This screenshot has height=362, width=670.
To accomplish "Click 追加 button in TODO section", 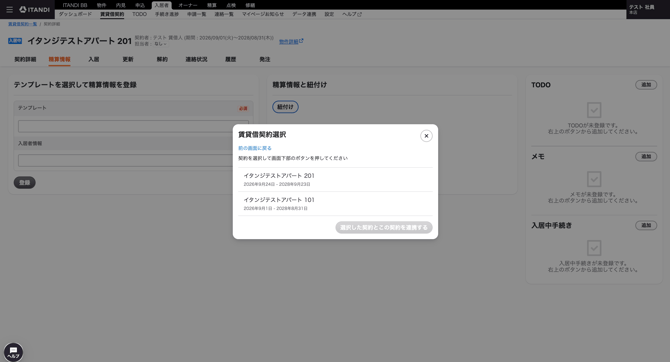I will click(x=646, y=85).
